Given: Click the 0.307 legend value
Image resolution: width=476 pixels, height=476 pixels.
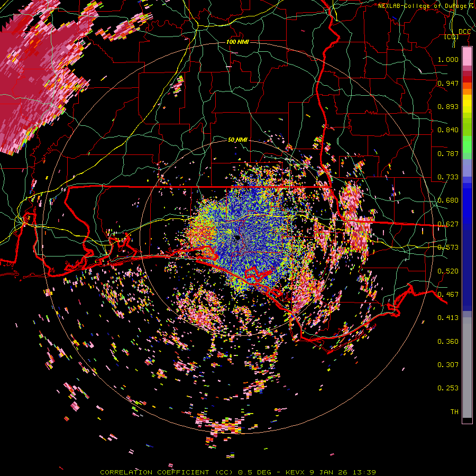Looking at the screenshot, I should [x=448, y=365].
